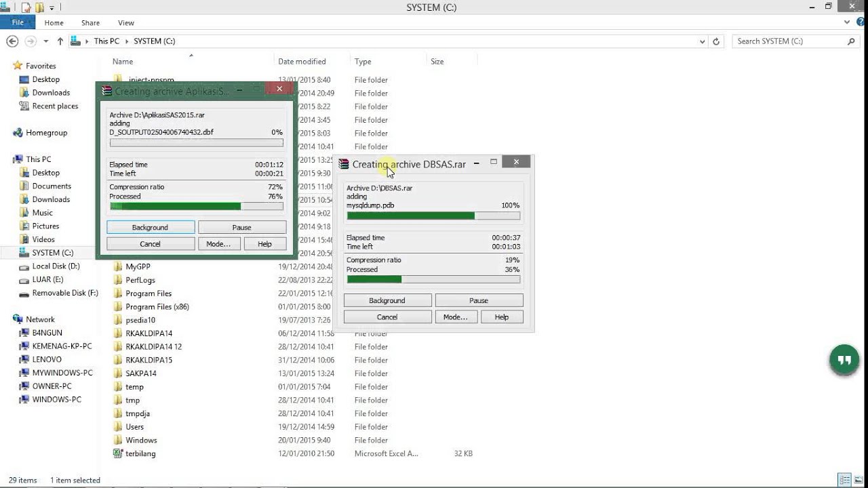The image size is (868, 488).
Task: Open KEMENAG-KP-PC network computer
Action: (x=62, y=346)
